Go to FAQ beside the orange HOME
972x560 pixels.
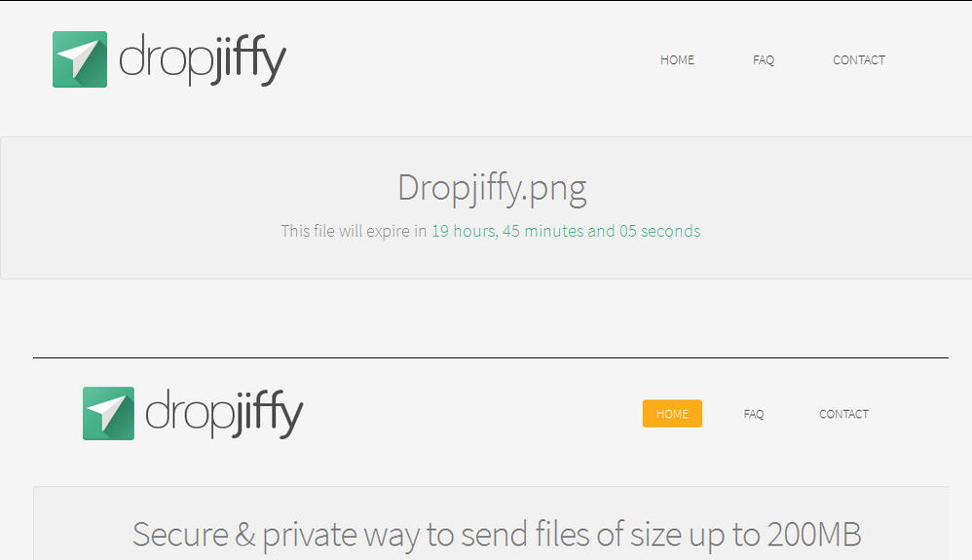pyautogui.click(x=753, y=414)
